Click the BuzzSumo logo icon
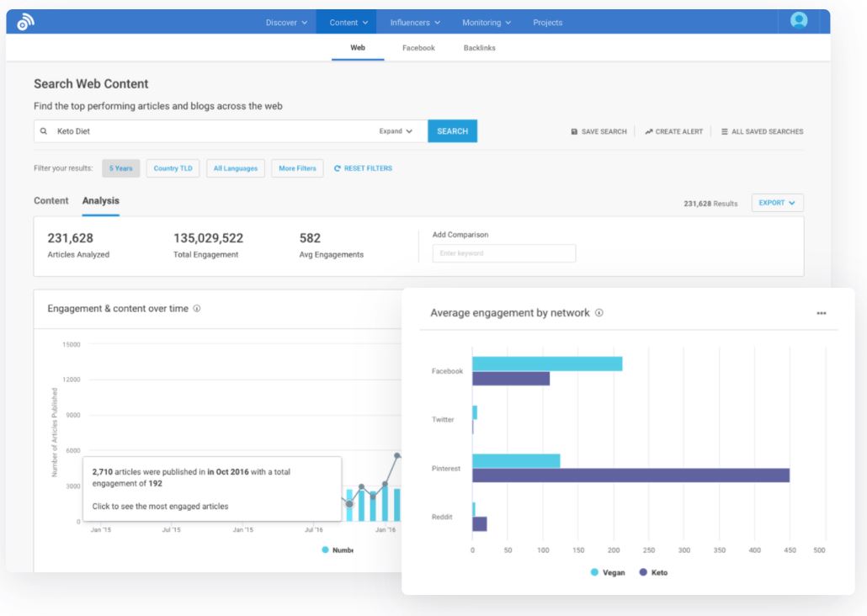 25,22
